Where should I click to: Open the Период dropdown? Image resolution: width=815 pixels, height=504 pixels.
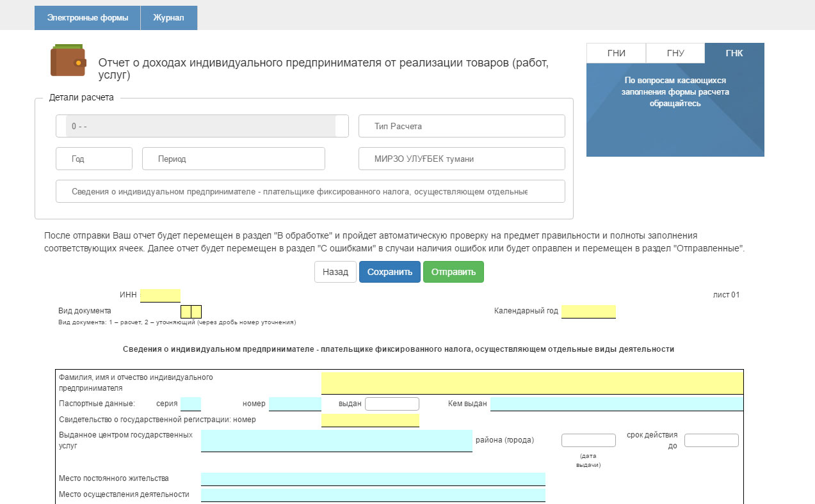click(x=233, y=159)
